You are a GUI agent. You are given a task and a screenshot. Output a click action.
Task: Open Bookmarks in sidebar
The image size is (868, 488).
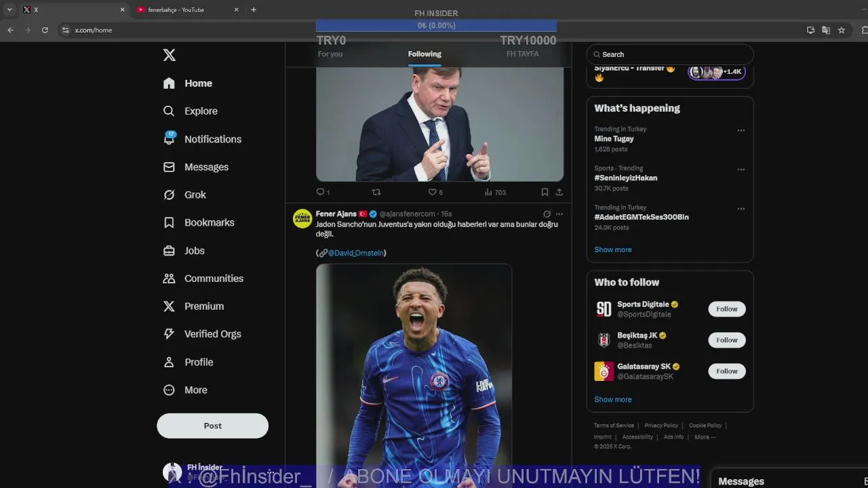[x=199, y=222]
